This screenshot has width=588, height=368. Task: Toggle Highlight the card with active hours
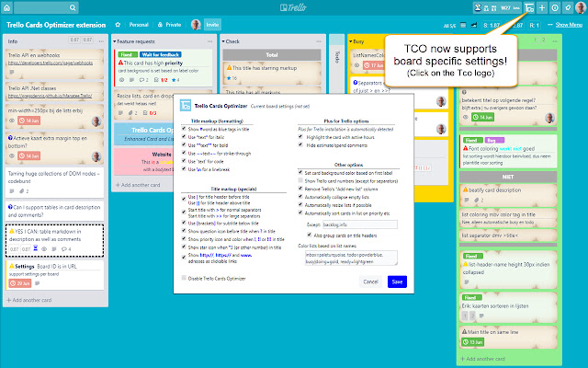(300, 137)
